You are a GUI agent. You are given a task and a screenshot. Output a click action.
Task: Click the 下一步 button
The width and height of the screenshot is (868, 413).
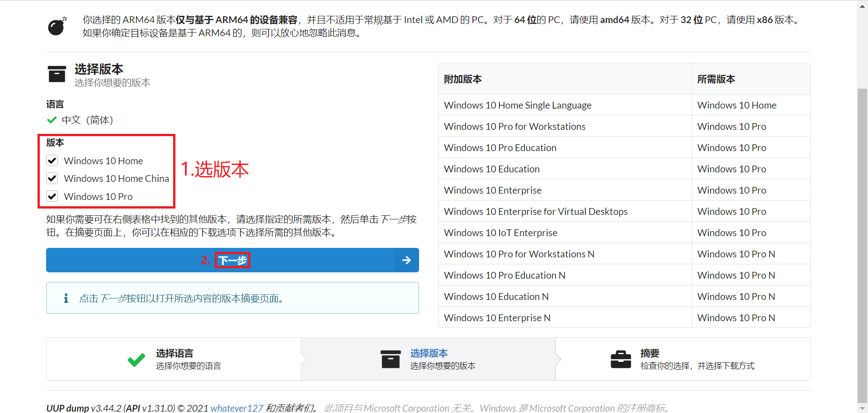click(x=232, y=260)
